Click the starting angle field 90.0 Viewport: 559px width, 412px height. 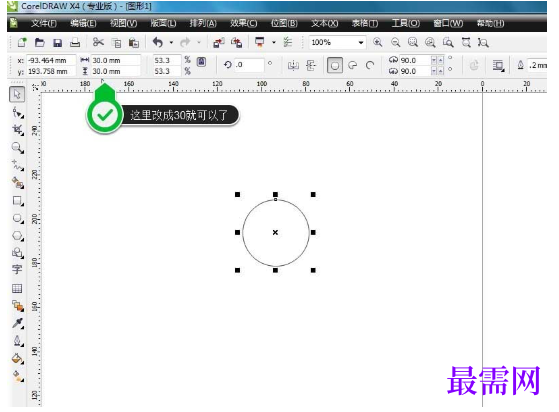click(x=415, y=60)
